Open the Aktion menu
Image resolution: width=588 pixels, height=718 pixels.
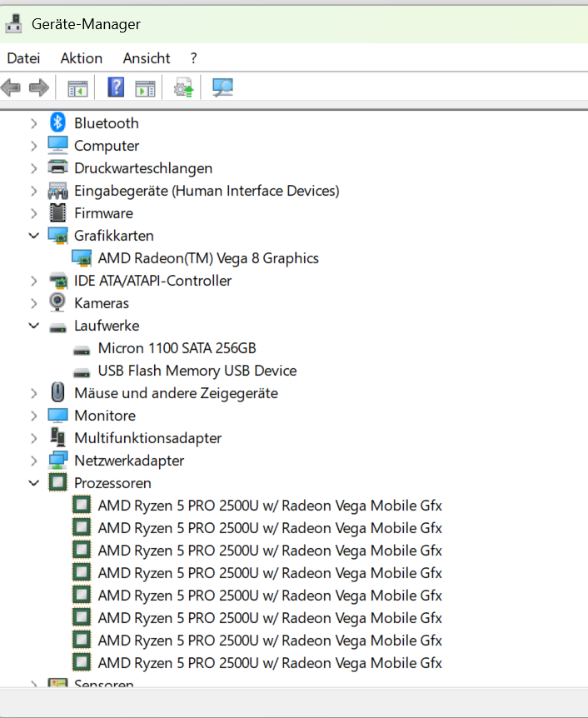coord(82,58)
